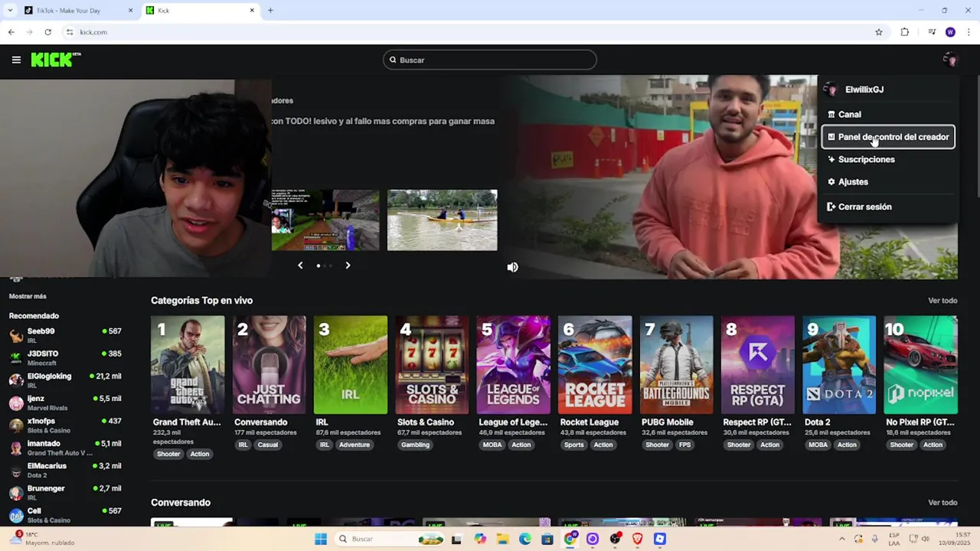Screen dimensions: 980x551
Task: Open Slots & Casino category card
Action: [x=432, y=365]
